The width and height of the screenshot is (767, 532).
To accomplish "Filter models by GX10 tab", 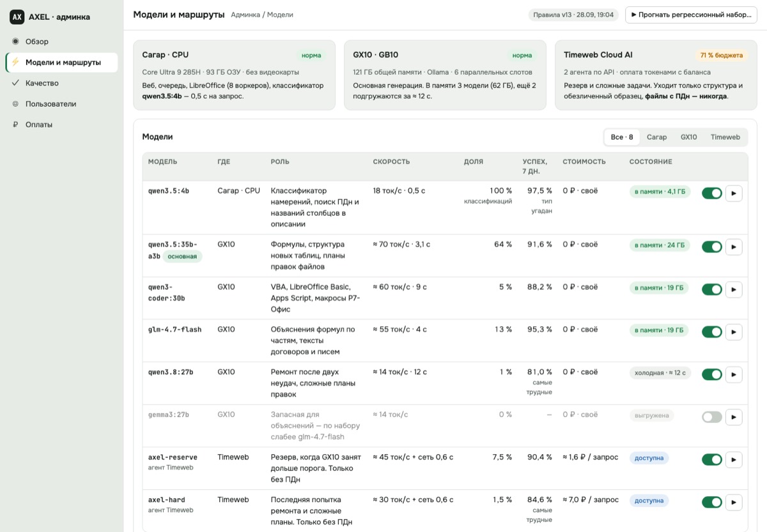I will coord(688,137).
